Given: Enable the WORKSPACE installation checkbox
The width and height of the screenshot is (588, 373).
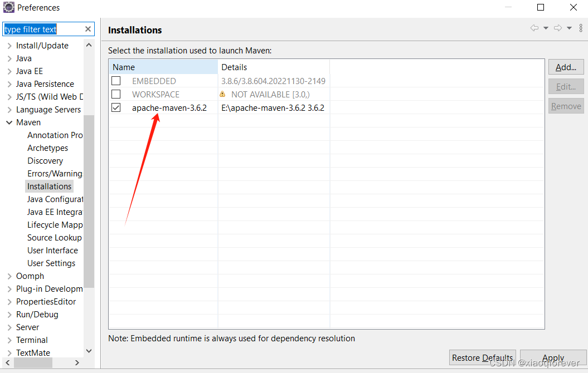Looking at the screenshot, I should (x=116, y=94).
